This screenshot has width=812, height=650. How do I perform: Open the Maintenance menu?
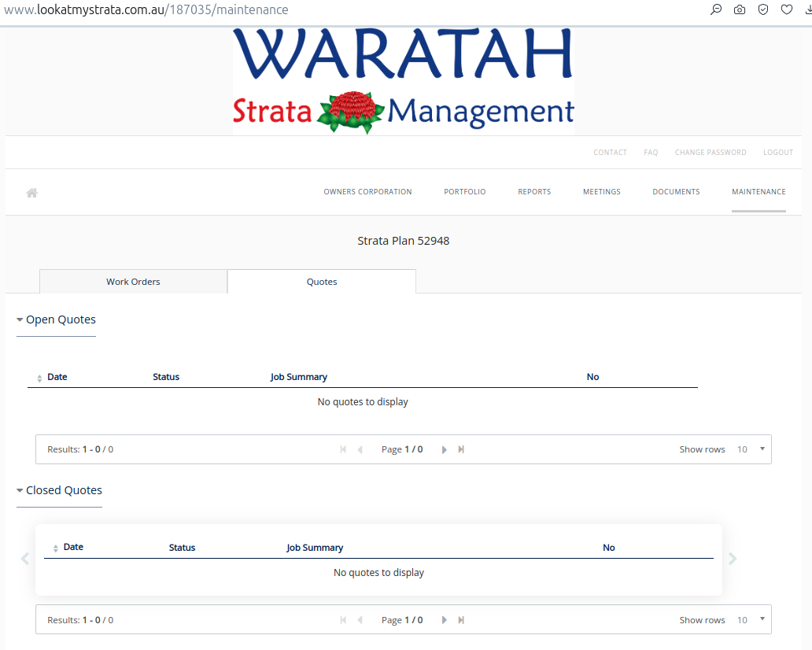[758, 192]
